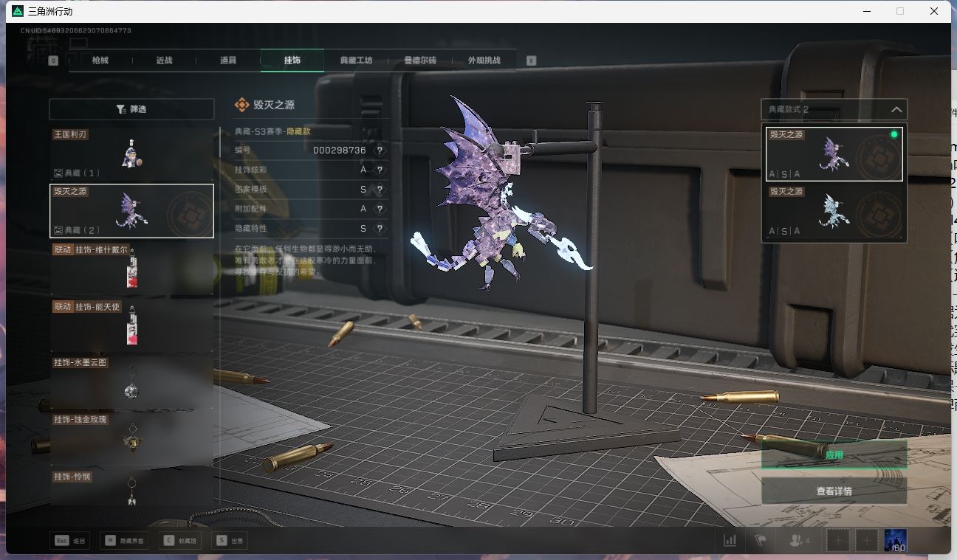The width and height of the screenshot is (957, 560).
Task: Click the player avatar in bottom right
Action: [x=895, y=541]
